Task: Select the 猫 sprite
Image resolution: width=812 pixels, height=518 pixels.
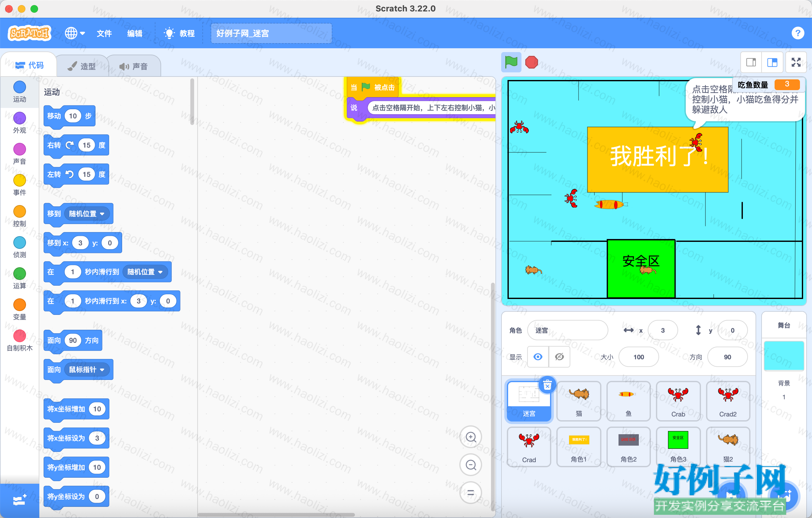Action: coord(579,401)
